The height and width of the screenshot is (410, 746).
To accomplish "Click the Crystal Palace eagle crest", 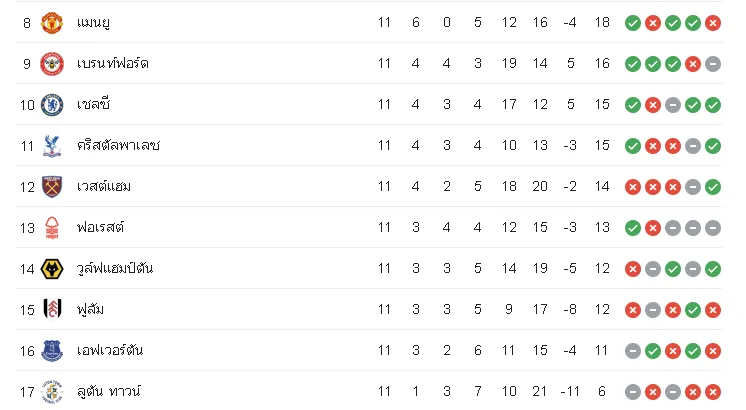I will tap(52, 146).
